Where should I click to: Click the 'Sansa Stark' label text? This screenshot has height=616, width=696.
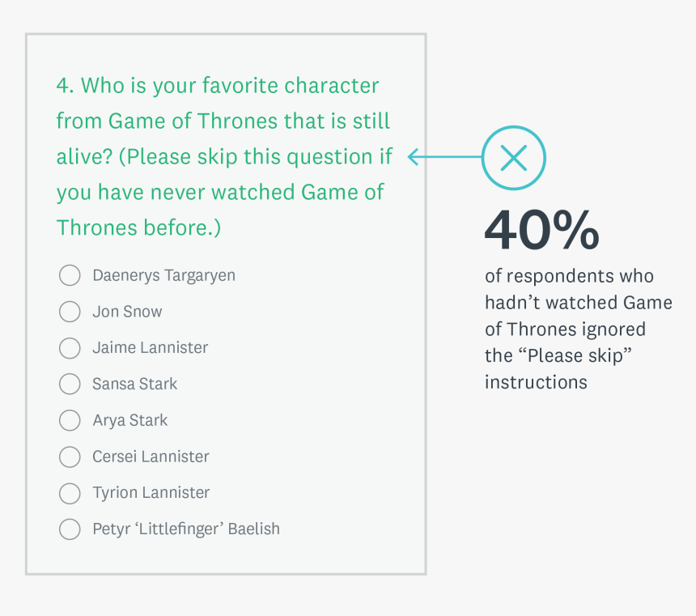tap(134, 384)
